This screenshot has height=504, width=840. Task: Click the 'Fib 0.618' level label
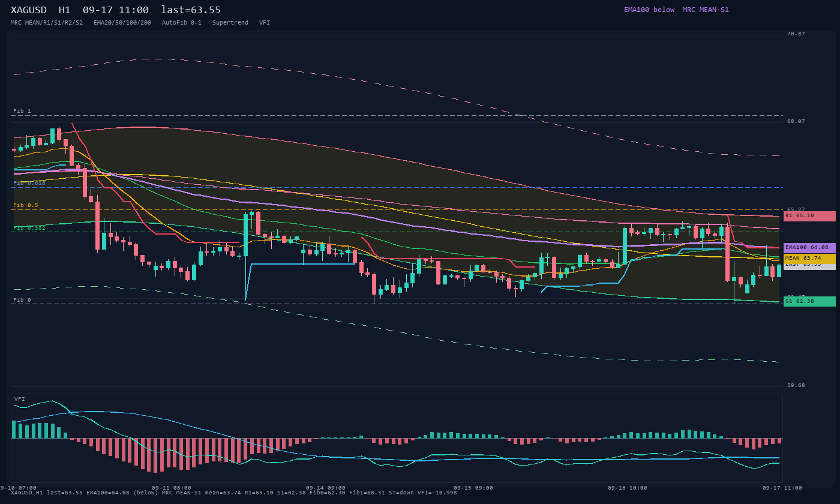(29, 182)
